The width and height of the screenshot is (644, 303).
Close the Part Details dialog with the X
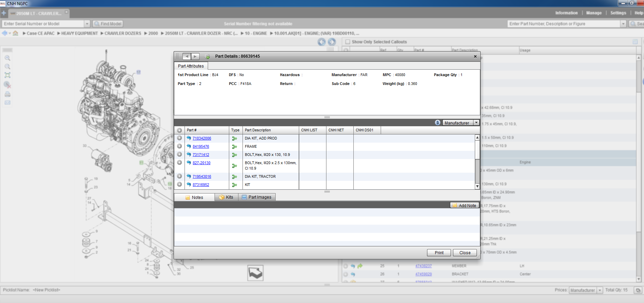click(475, 56)
